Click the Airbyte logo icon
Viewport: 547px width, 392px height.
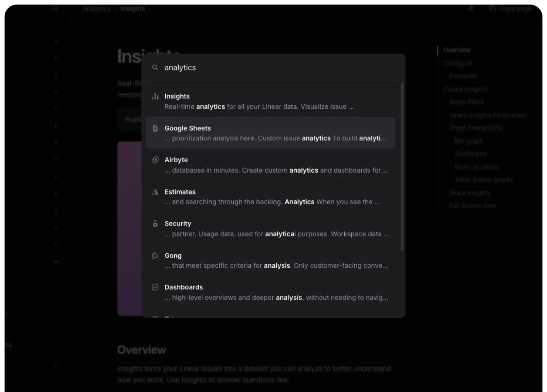click(155, 160)
